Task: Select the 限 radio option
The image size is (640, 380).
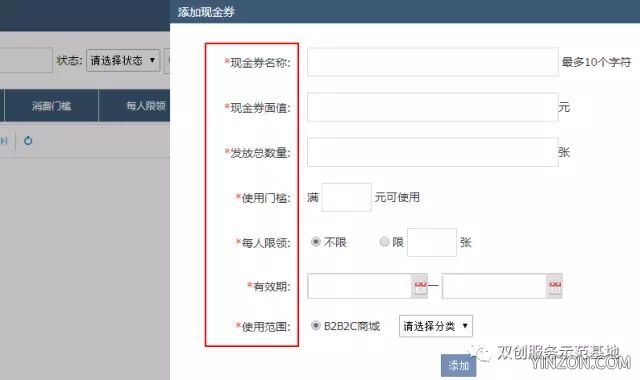Action: [x=384, y=242]
